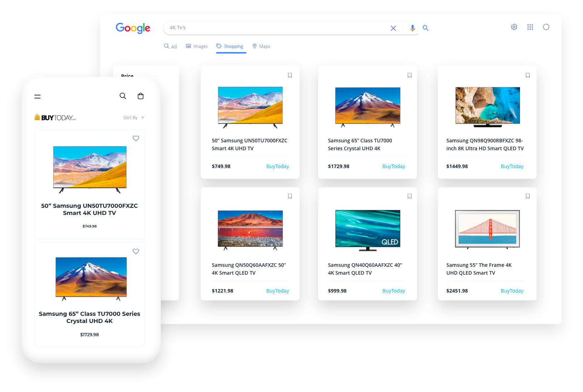The width and height of the screenshot is (583, 392).
Task: Click the $999.98 price in the results
Action: 337,291
